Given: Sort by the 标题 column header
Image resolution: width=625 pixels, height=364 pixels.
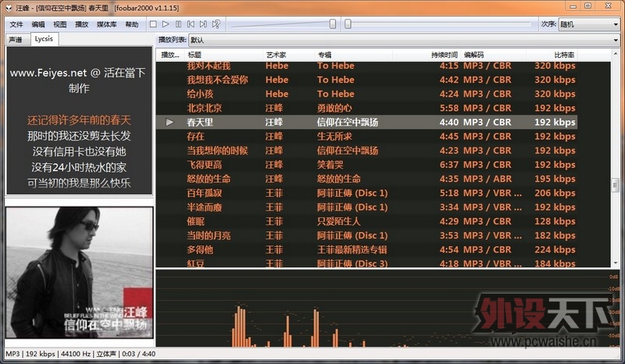Looking at the screenshot, I should [223, 55].
